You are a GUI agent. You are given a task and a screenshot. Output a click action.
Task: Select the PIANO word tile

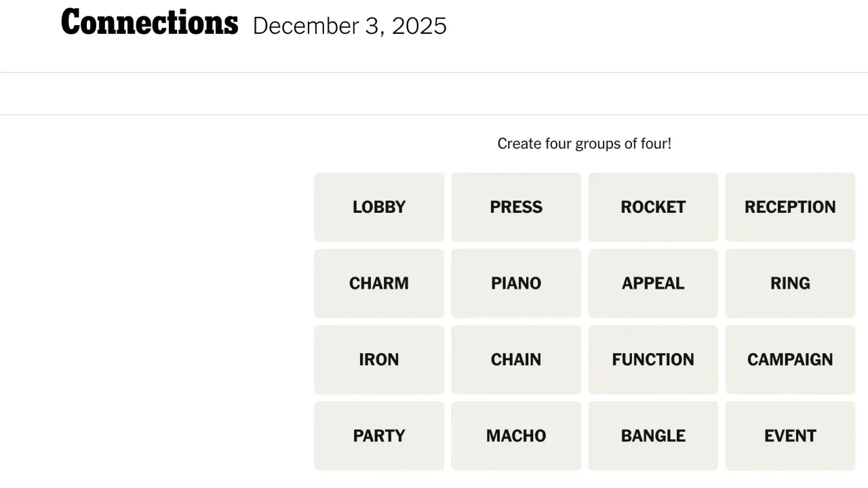tap(516, 283)
